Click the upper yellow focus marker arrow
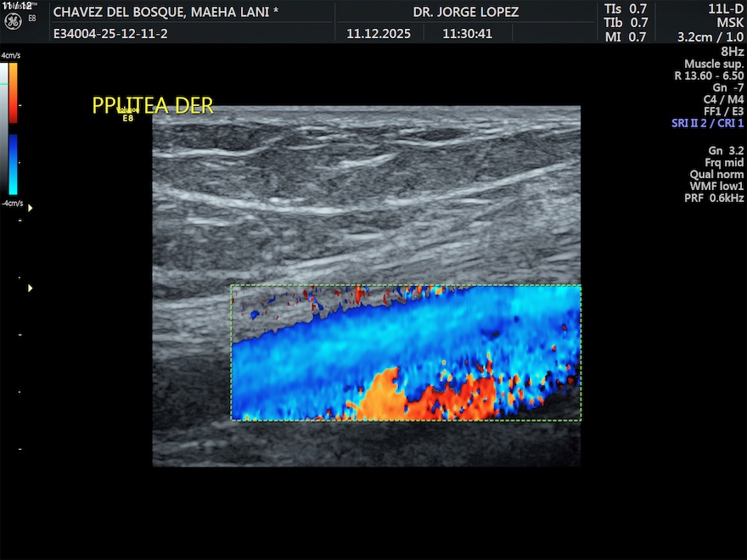 pyautogui.click(x=31, y=207)
